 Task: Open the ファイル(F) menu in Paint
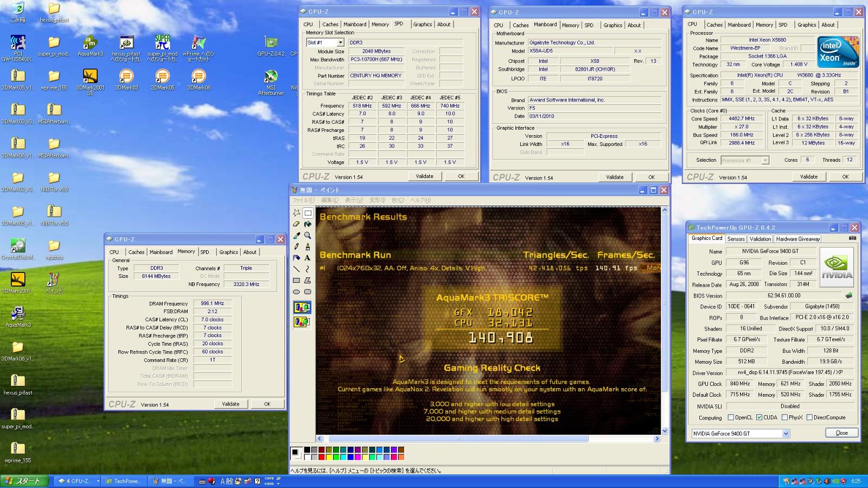[304, 200]
